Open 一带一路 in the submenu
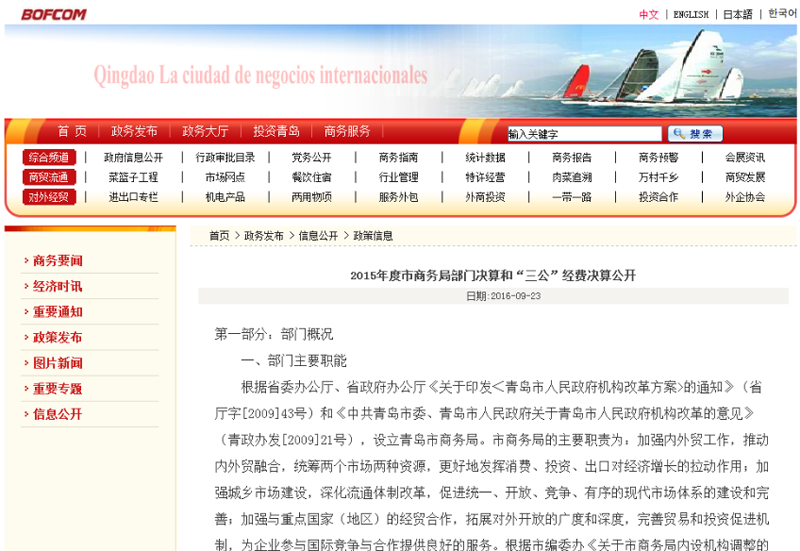 click(x=571, y=197)
